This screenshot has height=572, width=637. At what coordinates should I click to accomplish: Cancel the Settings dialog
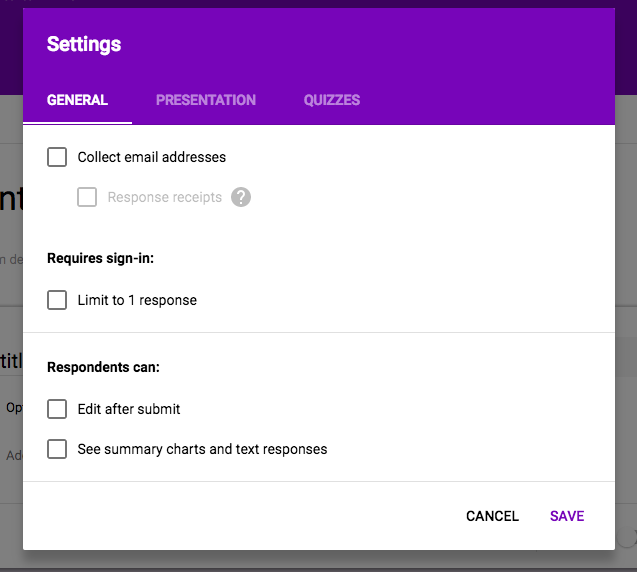pyautogui.click(x=492, y=516)
